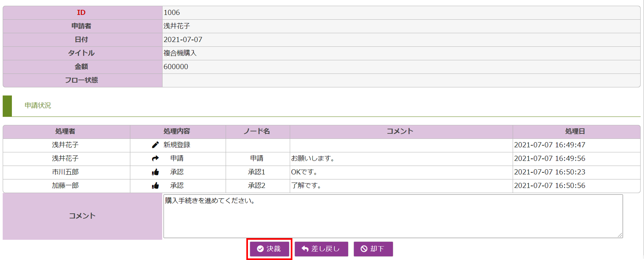Click the フロー状態 label

pos(81,80)
